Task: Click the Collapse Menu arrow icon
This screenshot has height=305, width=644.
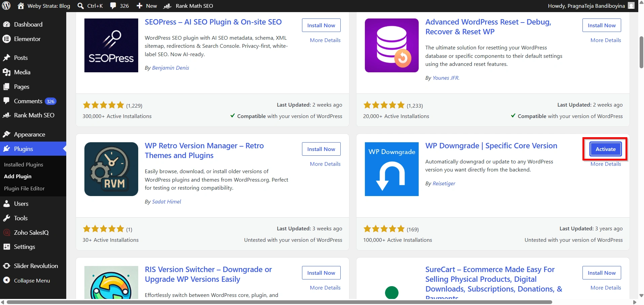Action: pyautogui.click(x=6, y=280)
